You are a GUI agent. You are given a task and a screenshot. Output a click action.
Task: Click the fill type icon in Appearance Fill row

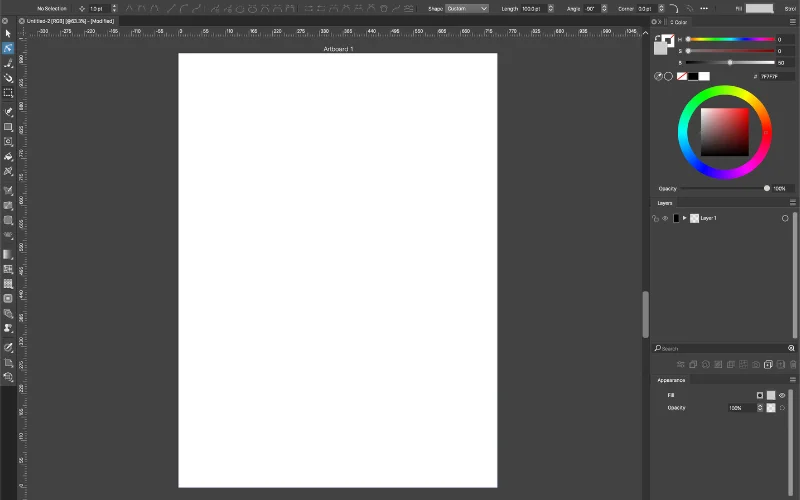tap(760, 395)
